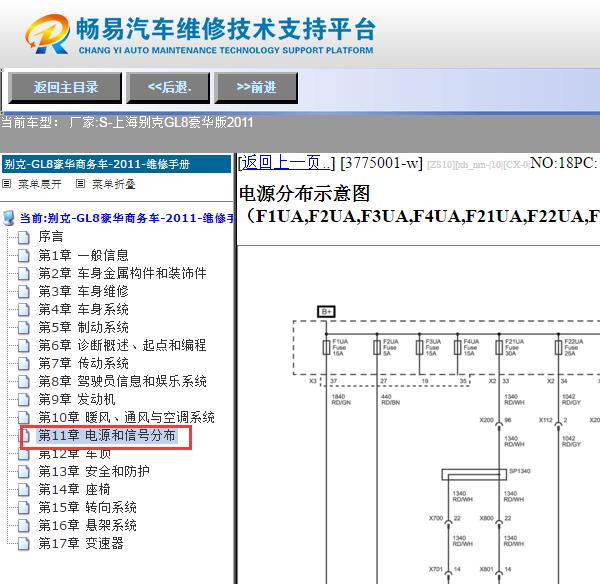The width and height of the screenshot is (600, 584).
Task: Open 第15章 转向系统
Action: click(87, 507)
